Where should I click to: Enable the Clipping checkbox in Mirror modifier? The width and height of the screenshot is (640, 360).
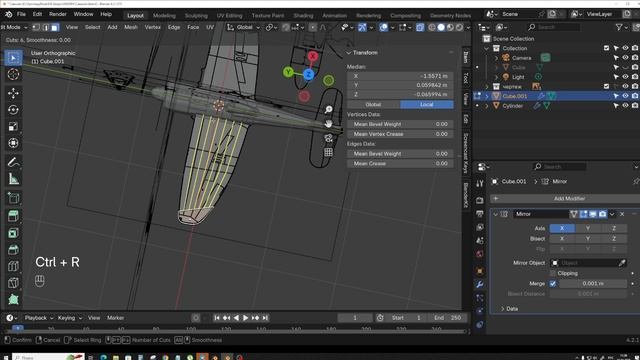coord(553,273)
